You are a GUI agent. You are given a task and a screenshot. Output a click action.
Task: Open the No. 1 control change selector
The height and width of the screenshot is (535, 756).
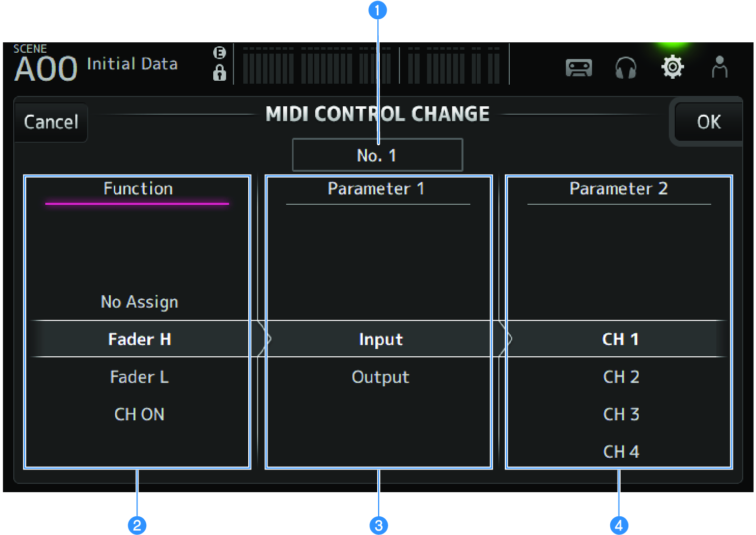tap(377, 154)
